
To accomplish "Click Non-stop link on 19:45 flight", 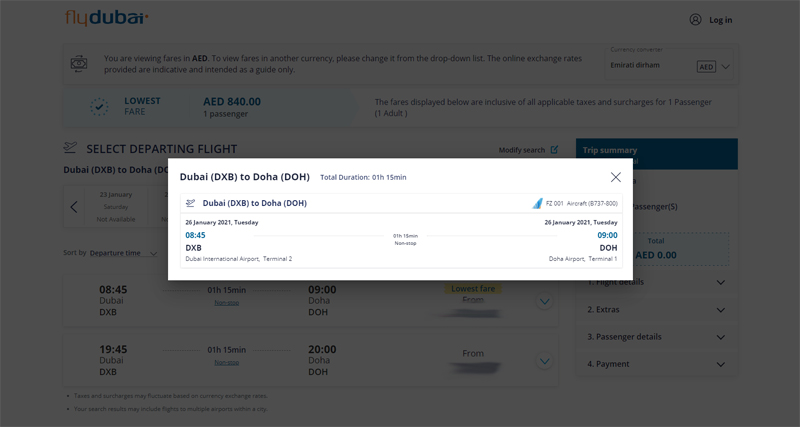I will coord(227,362).
